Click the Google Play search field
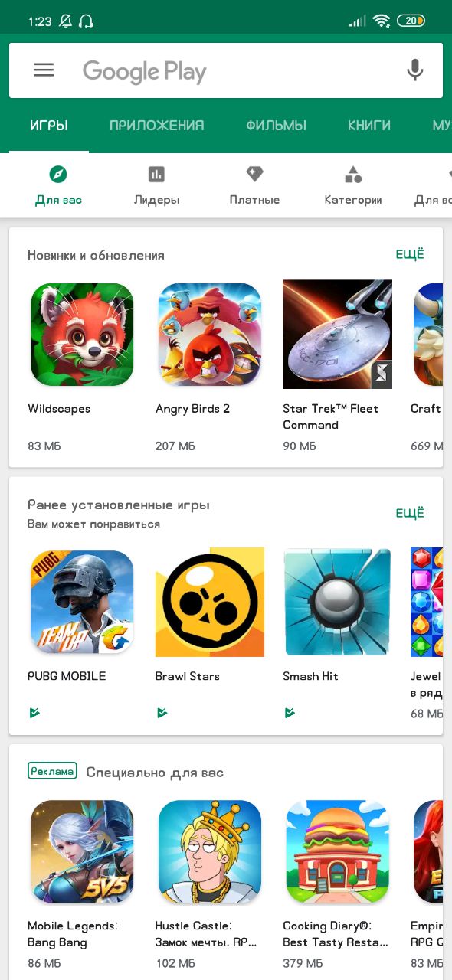Screen dimensions: 452x980 pos(226,70)
